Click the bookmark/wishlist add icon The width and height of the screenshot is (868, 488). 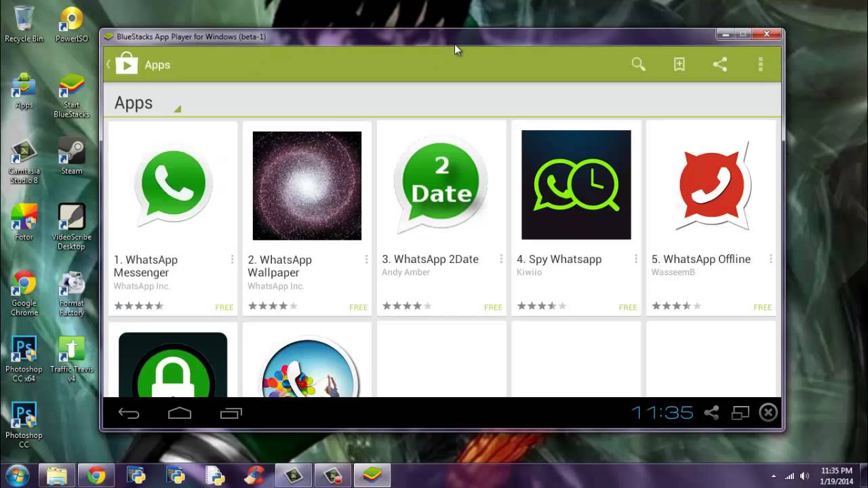[679, 64]
